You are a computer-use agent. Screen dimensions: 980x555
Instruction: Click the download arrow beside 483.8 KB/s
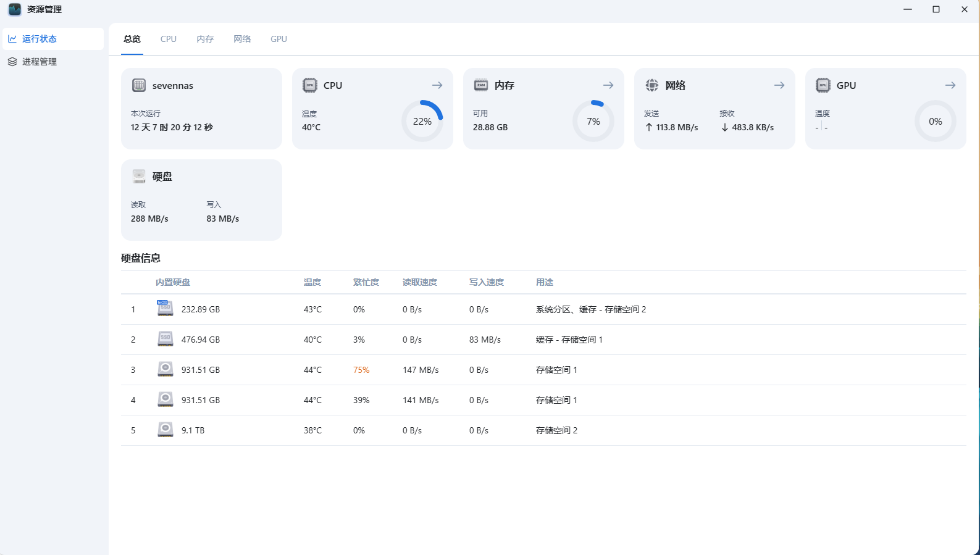tap(725, 127)
